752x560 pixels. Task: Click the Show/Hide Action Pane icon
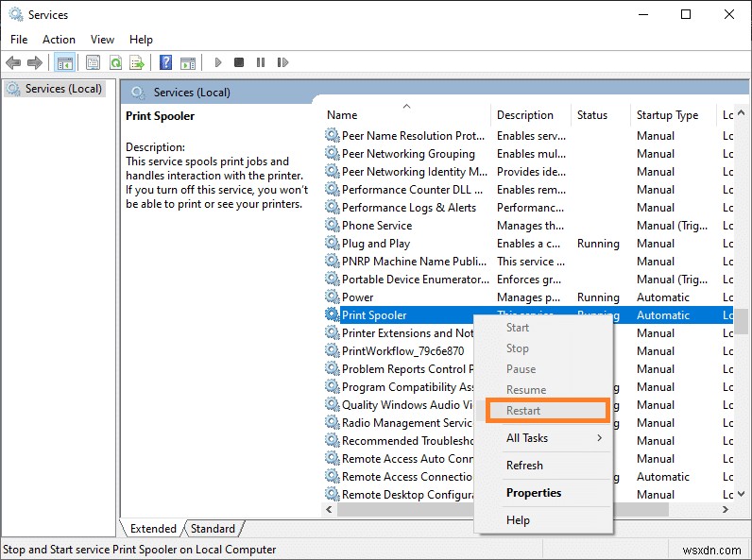click(188, 63)
